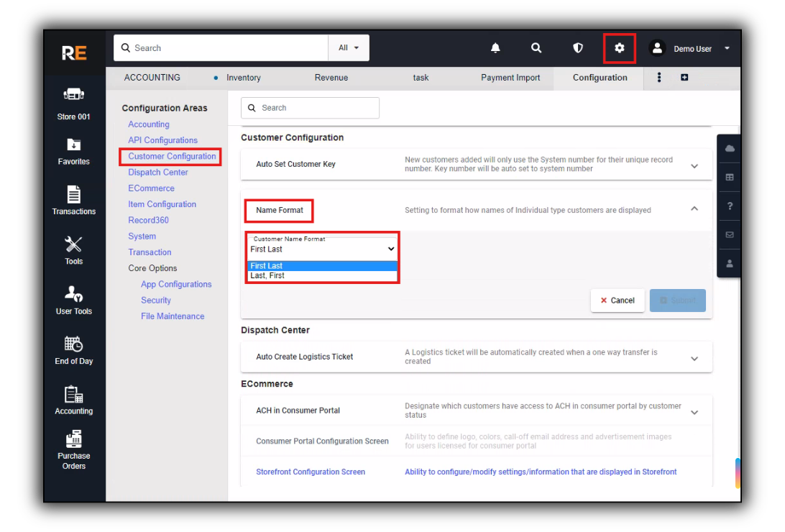Open the All search filter dropdown

349,48
